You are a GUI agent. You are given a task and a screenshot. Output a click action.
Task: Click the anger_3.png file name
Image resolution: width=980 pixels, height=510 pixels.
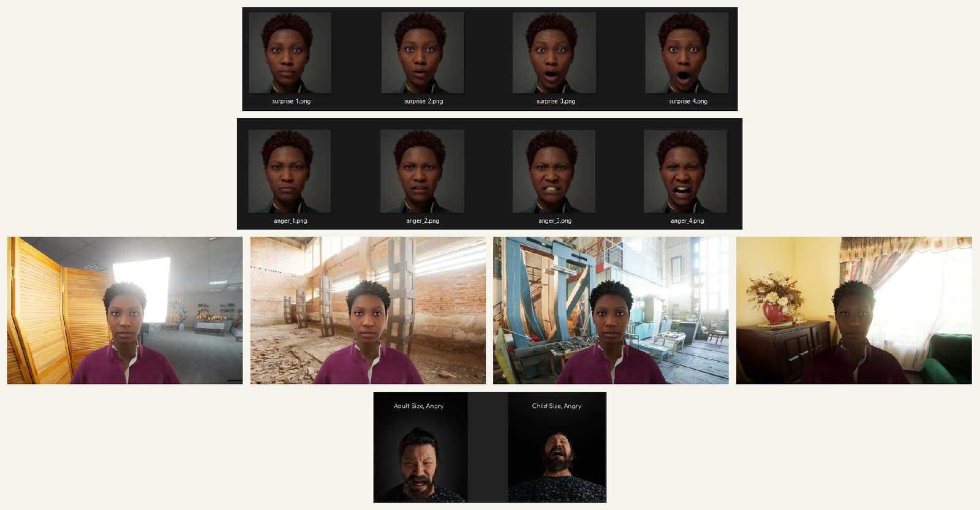click(555, 221)
